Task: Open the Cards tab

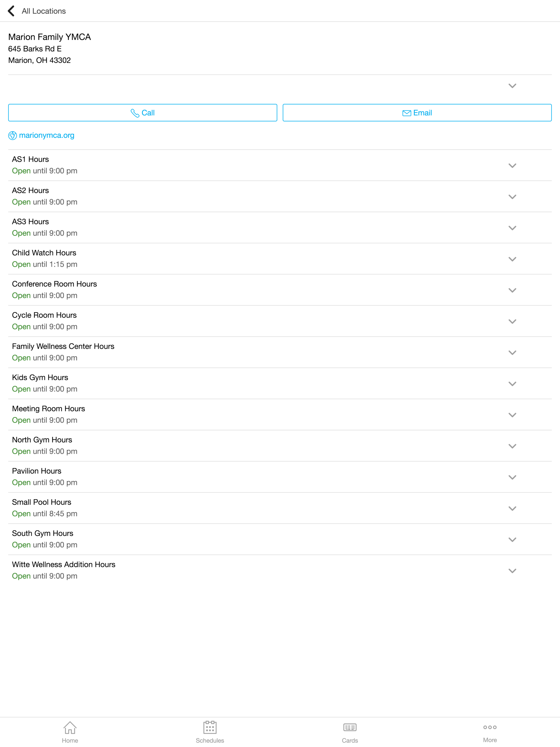Action: click(349, 732)
